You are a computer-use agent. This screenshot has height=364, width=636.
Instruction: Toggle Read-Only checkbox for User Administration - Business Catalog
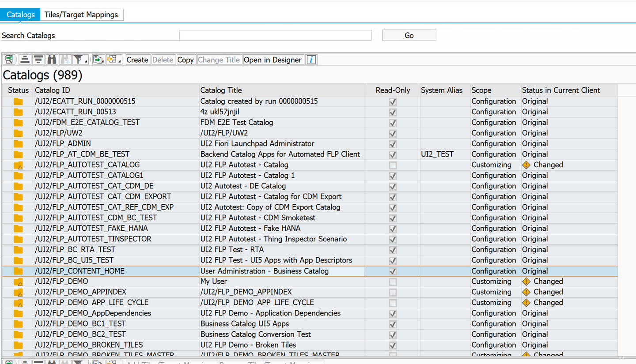click(x=393, y=271)
